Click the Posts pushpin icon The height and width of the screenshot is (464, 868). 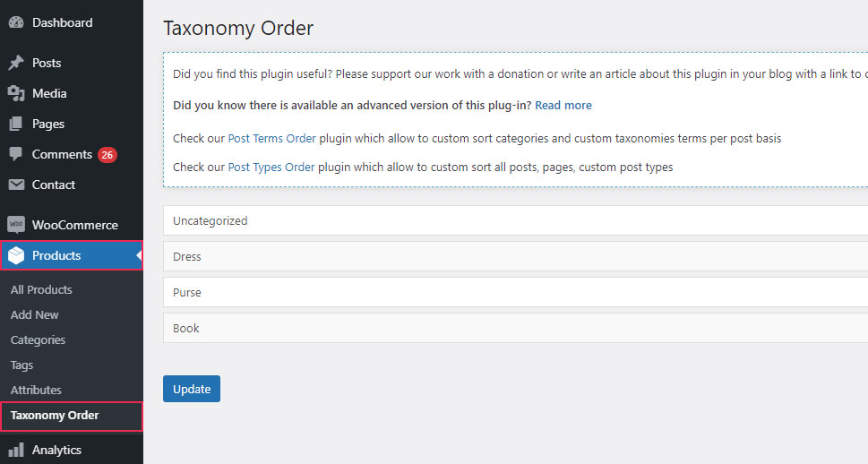coord(16,63)
